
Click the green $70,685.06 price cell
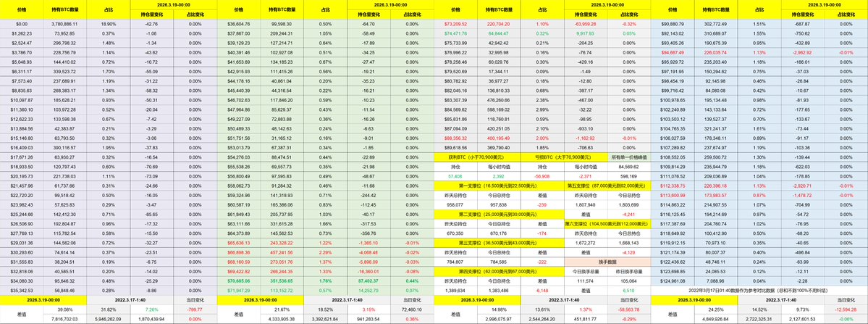point(238,279)
